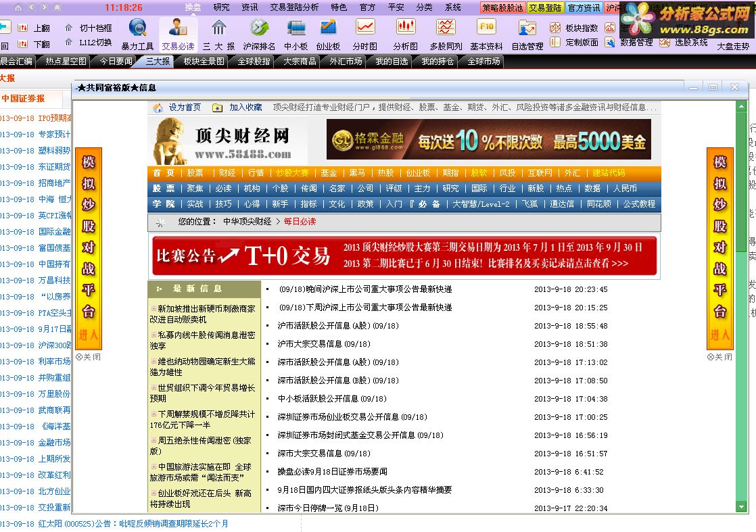The image size is (756, 532).
Task: Click the 格霖金融 advertisement banner
Action: pyautogui.click(x=488, y=139)
